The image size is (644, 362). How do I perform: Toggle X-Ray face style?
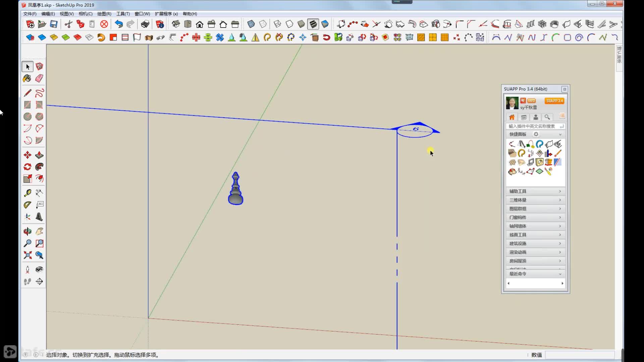pyautogui.click(x=251, y=24)
